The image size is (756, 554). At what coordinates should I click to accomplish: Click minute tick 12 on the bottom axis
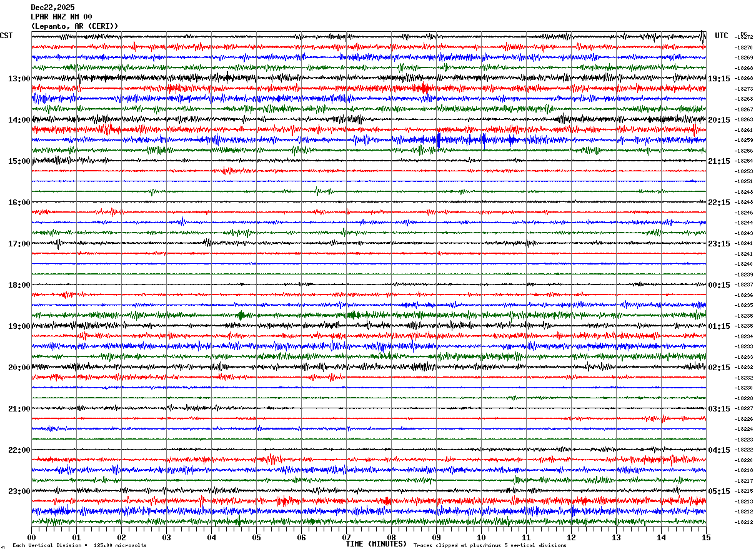coord(571,537)
